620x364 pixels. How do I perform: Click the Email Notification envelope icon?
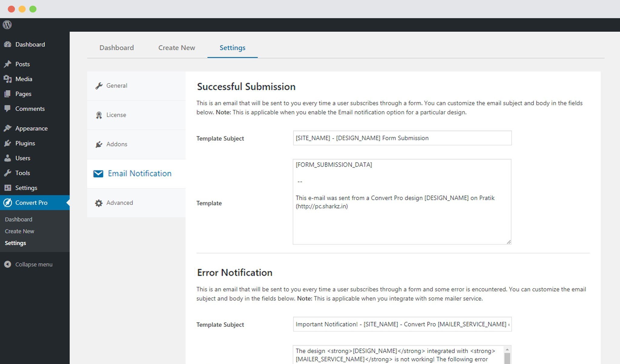98,174
